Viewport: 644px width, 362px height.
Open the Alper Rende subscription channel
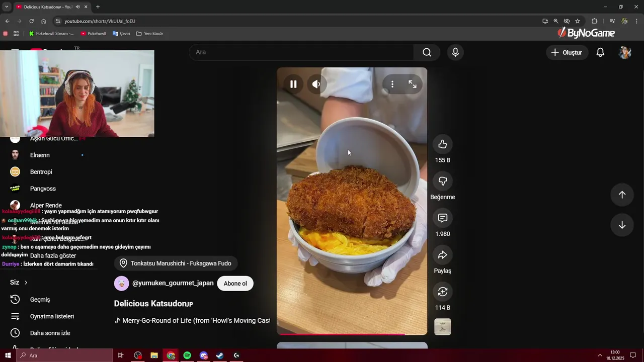(46, 205)
